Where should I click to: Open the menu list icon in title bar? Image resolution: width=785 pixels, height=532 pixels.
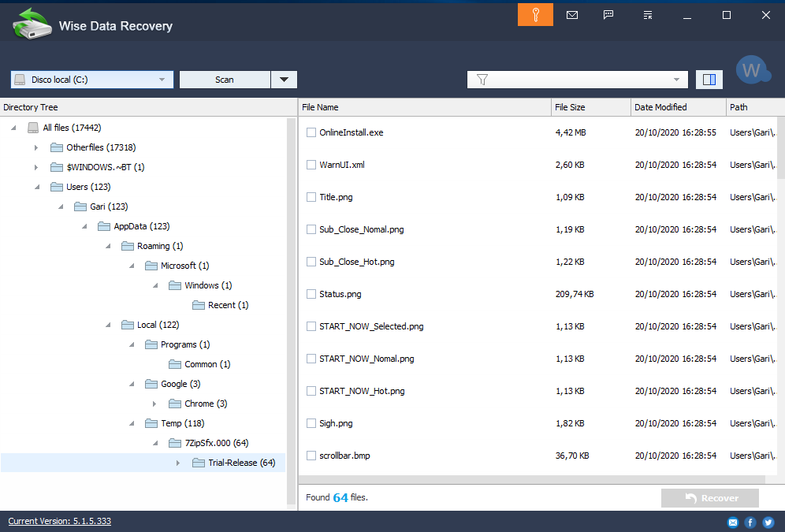tap(647, 15)
